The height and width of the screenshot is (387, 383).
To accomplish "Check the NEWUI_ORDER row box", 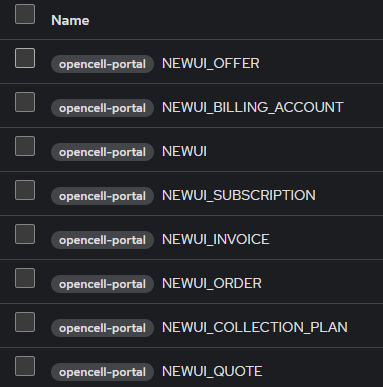I will (25, 278).
